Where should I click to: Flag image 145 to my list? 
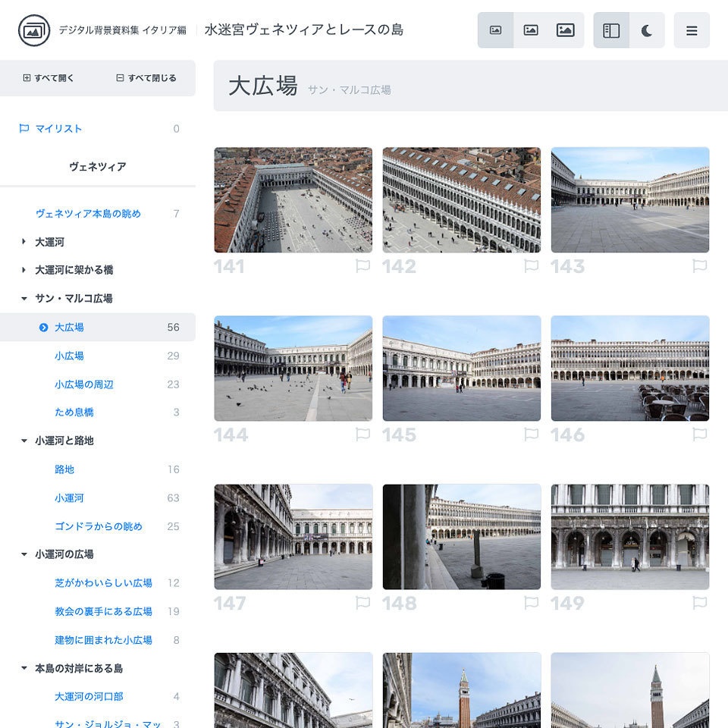[531, 435]
